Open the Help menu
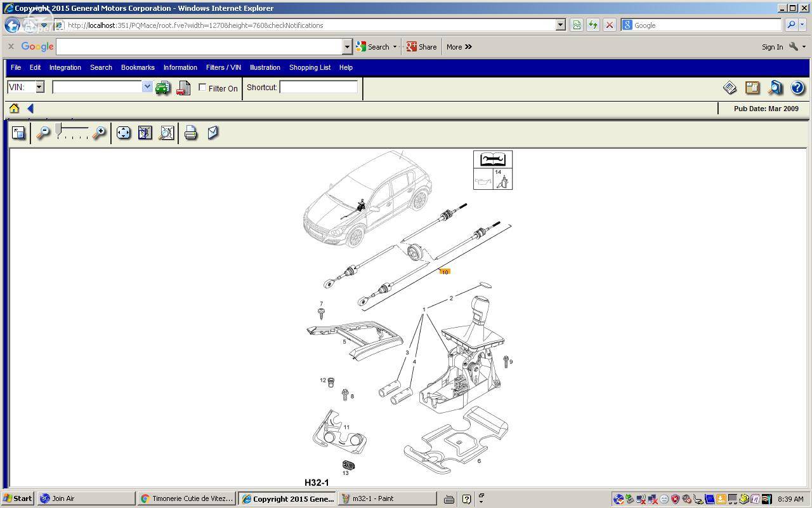This screenshot has width=812, height=508. tap(346, 67)
